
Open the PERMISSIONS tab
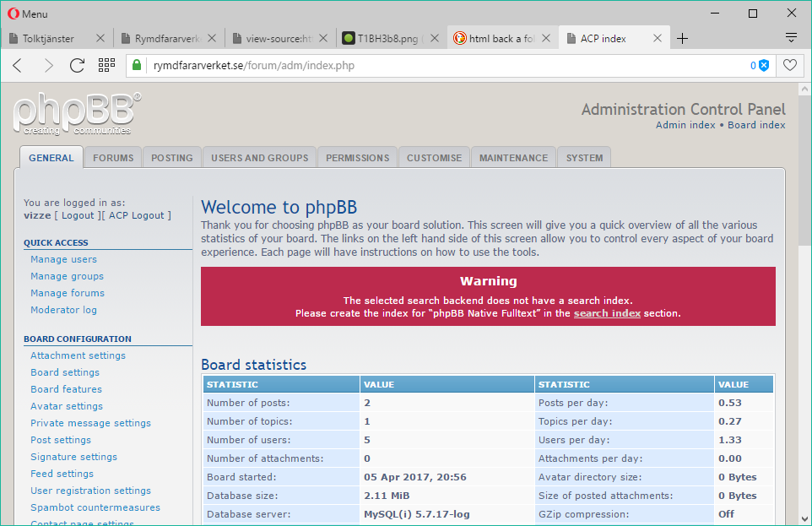357,158
